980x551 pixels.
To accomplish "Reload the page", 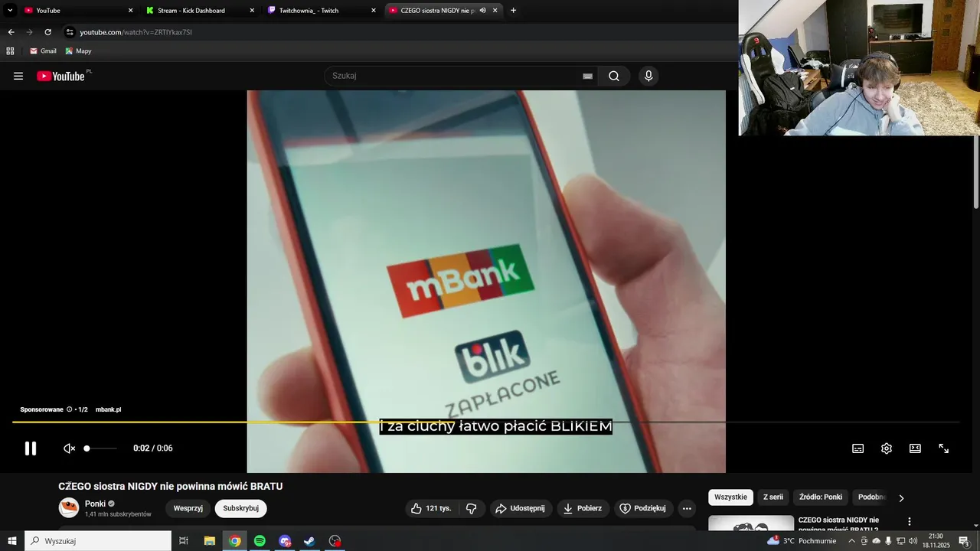I will [47, 32].
